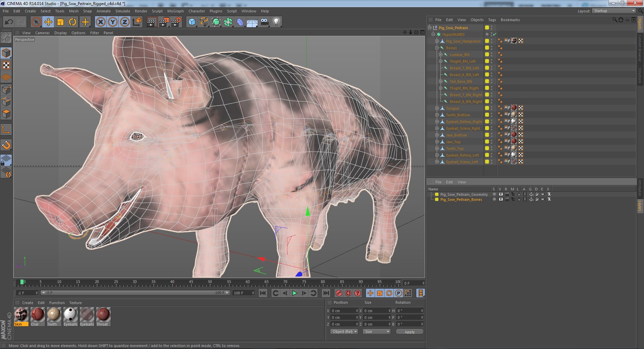The height and width of the screenshot is (349, 644).
Task: Open material manager Create menu
Action: pyautogui.click(x=28, y=303)
